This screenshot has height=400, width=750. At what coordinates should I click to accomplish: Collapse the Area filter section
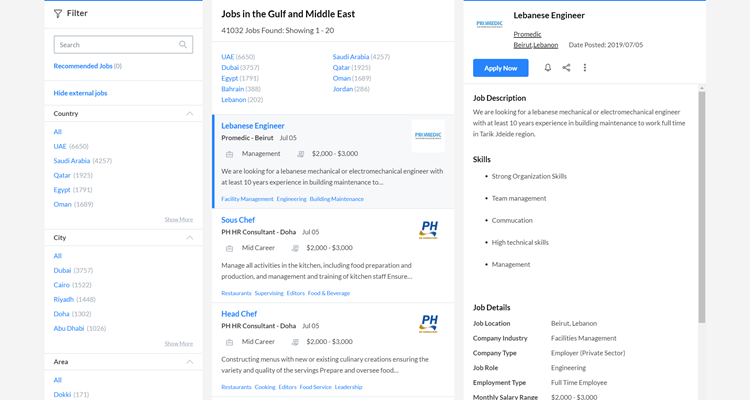click(x=189, y=361)
